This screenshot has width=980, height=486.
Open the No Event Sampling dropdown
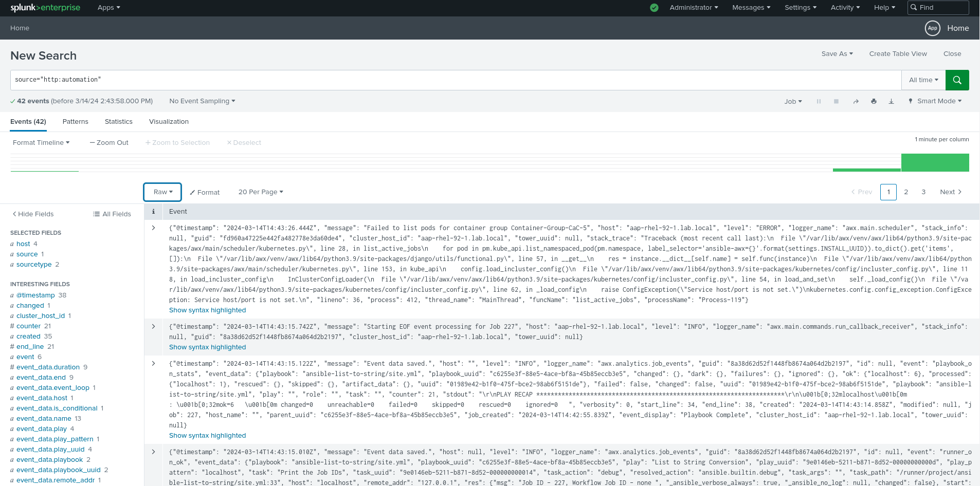[x=202, y=101]
